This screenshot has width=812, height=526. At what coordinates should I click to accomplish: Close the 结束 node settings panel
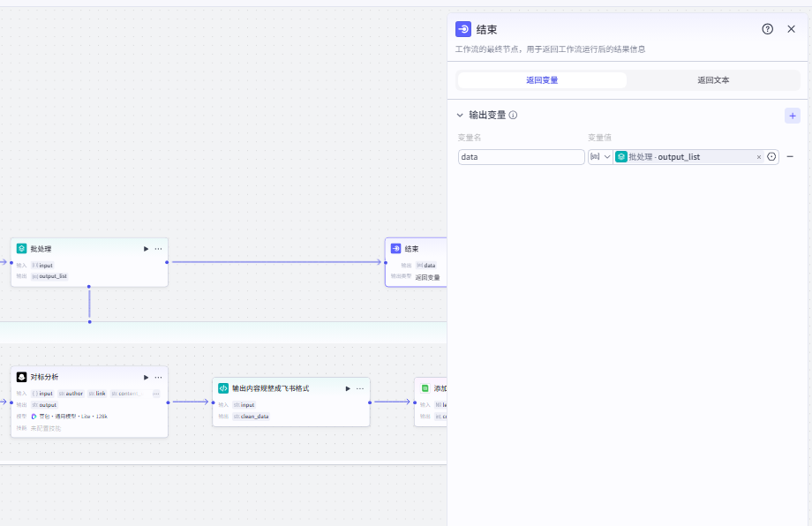pyautogui.click(x=792, y=29)
